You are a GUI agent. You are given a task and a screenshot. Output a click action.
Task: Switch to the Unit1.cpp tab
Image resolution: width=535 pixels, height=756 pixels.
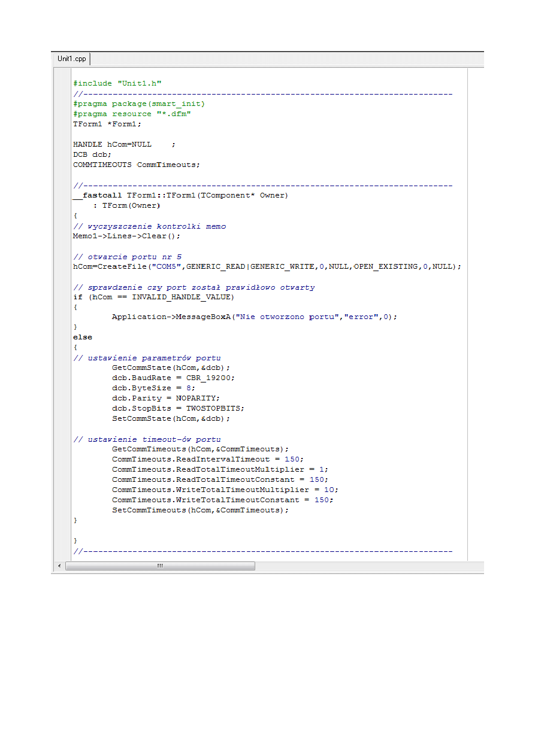click(71, 59)
